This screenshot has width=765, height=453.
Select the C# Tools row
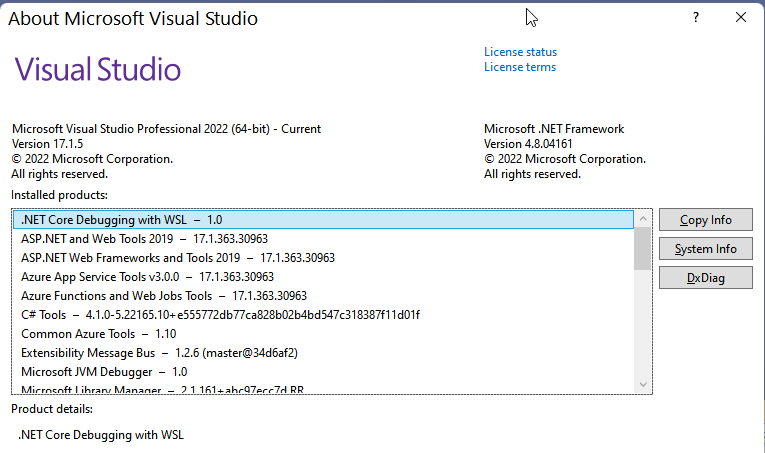(323, 315)
